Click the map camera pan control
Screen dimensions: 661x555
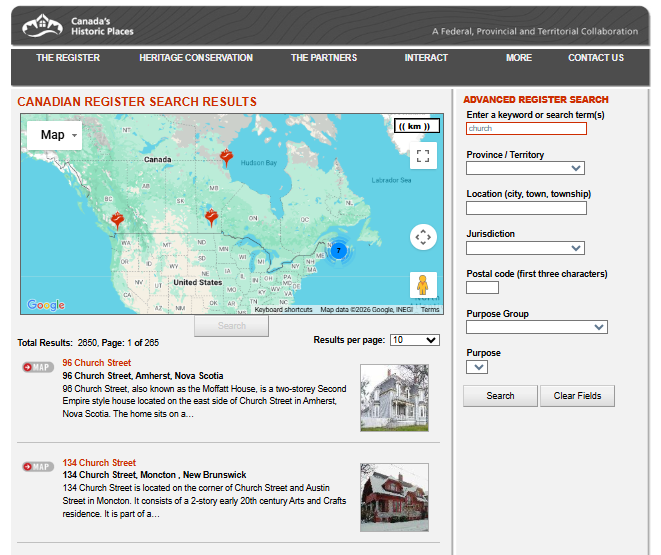click(423, 237)
